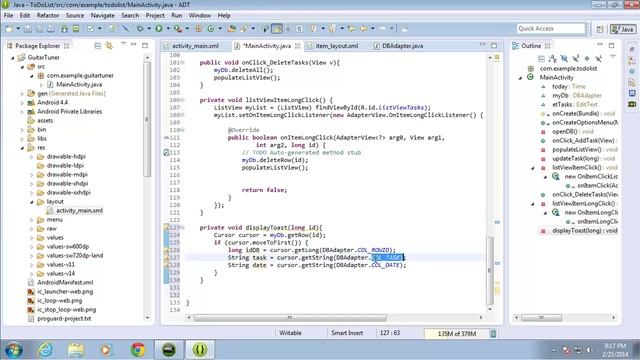Click the green Run button icon

coord(159,29)
